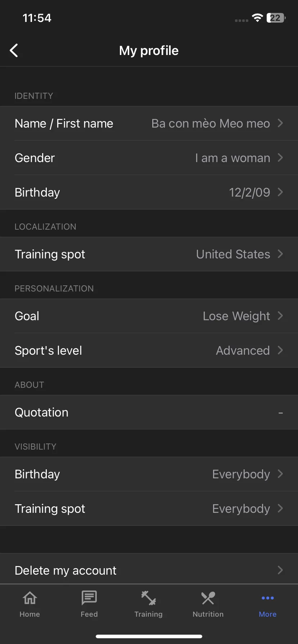This screenshot has height=644, width=298.
Task: Expand the Name / First name chevron
Action: (280, 123)
